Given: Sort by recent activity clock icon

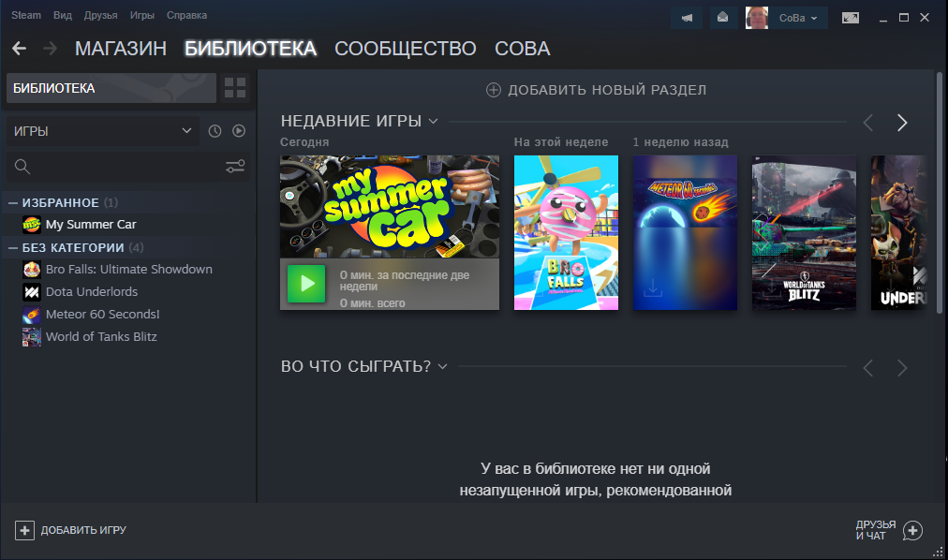Looking at the screenshot, I should pyautogui.click(x=215, y=131).
